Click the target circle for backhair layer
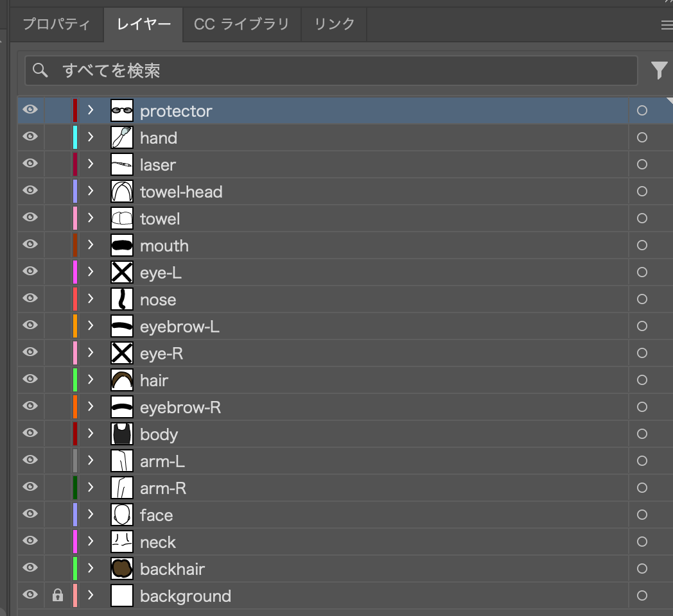This screenshot has width=673, height=616. [642, 569]
